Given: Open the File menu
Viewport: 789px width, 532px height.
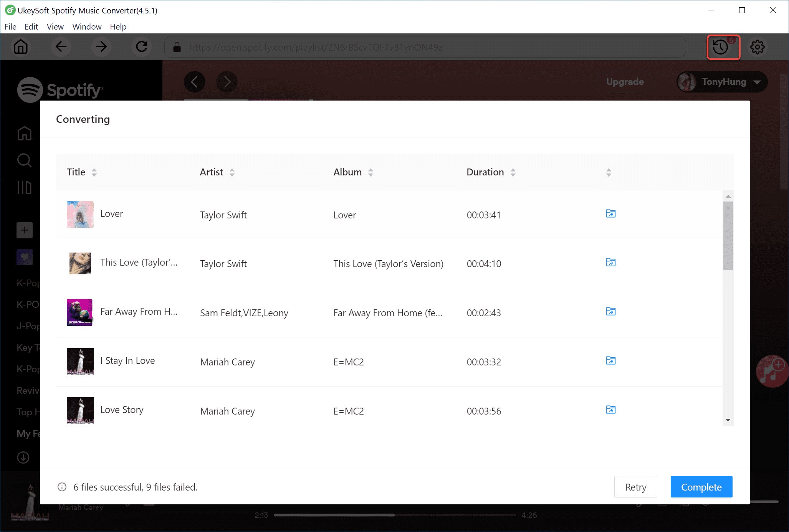Looking at the screenshot, I should (10, 26).
